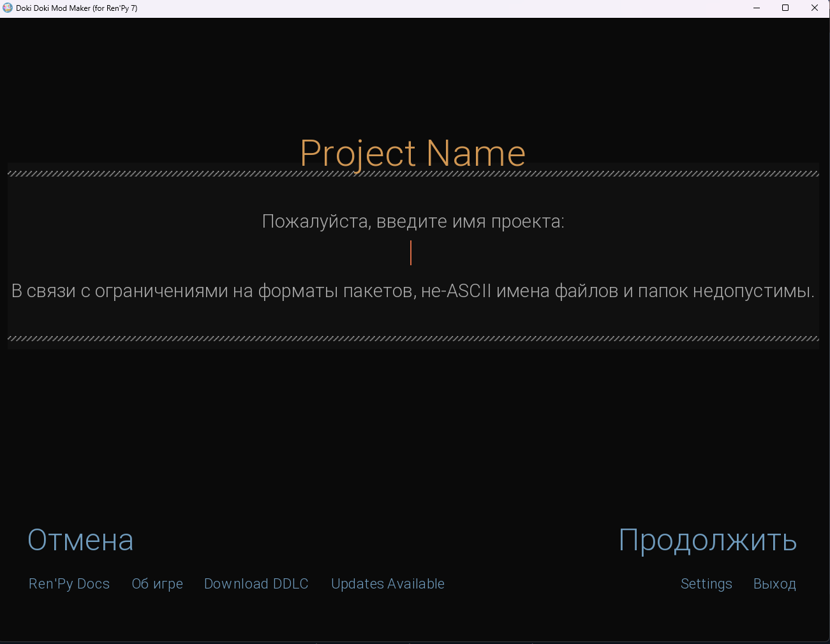
Task: Close the Doki Doki Mod Maker window
Action: pos(815,8)
